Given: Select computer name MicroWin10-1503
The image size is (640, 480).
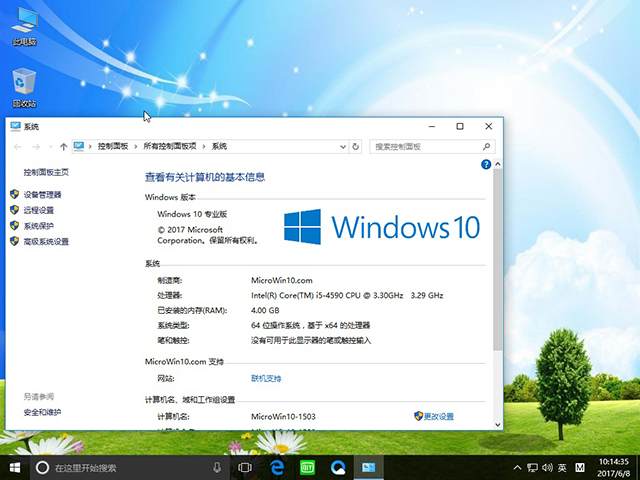Looking at the screenshot, I should [x=283, y=417].
